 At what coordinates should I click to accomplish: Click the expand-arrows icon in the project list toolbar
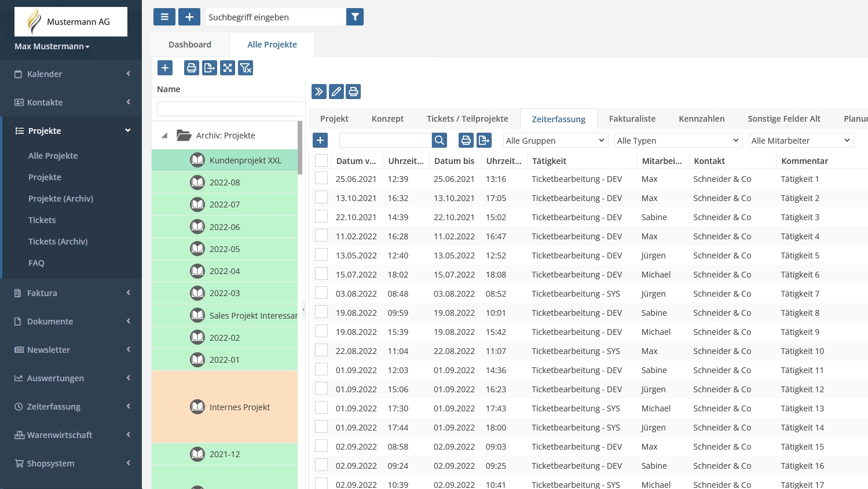[x=228, y=68]
